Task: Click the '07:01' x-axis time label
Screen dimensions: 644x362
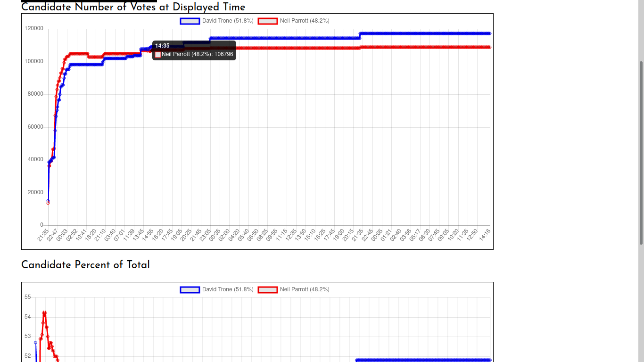Action: tap(120, 234)
